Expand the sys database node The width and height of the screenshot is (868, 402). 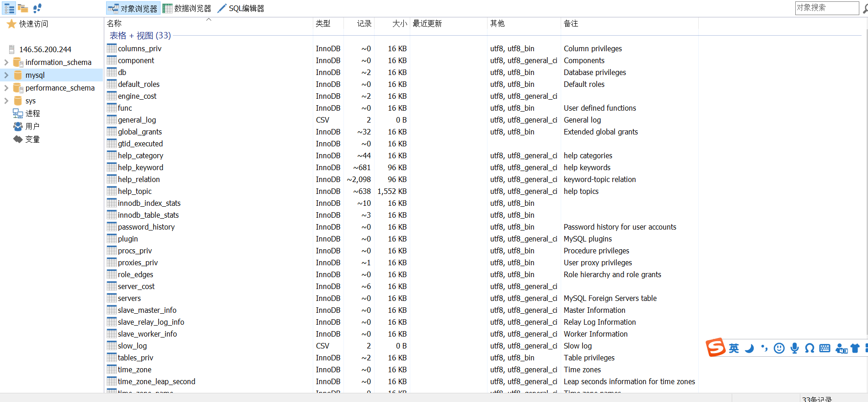(x=6, y=101)
